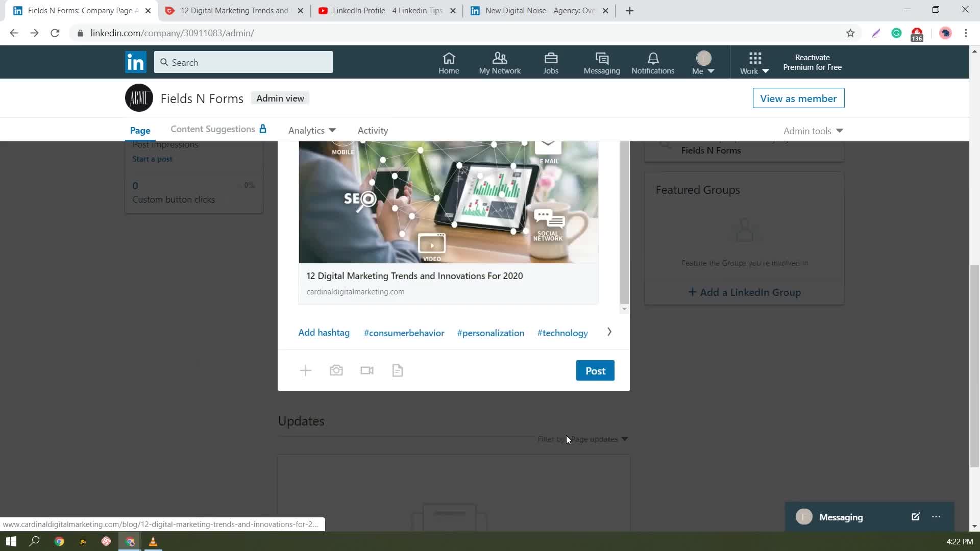Image resolution: width=980 pixels, height=551 pixels.
Task: Bookmark page with the star icon
Action: click(850, 33)
